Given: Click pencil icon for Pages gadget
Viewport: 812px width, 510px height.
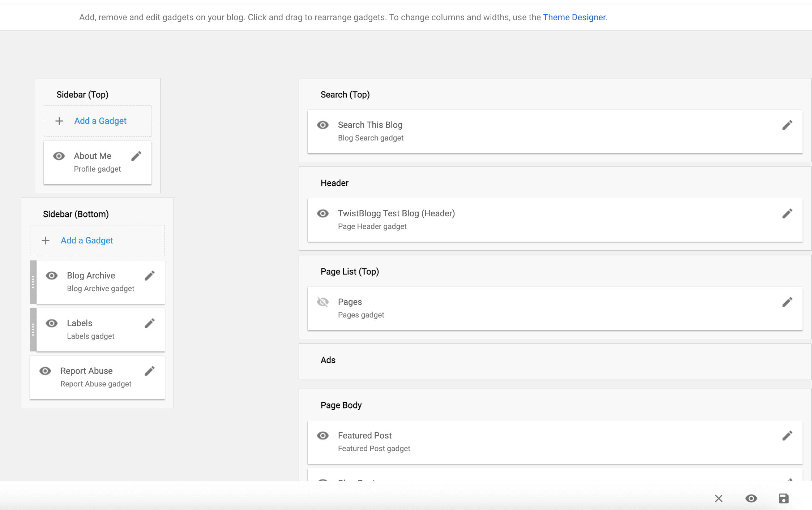Looking at the screenshot, I should click(787, 302).
